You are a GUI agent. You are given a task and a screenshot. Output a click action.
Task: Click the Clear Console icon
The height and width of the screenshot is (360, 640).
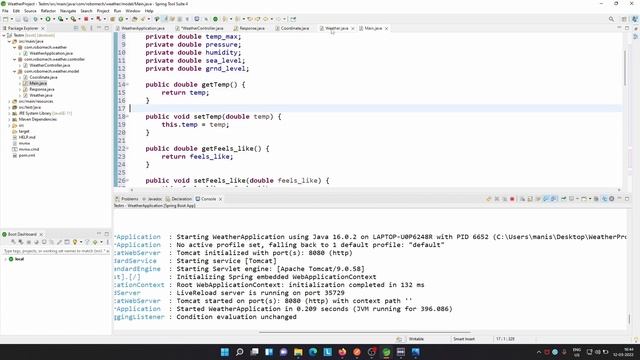click(x=522, y=199)
